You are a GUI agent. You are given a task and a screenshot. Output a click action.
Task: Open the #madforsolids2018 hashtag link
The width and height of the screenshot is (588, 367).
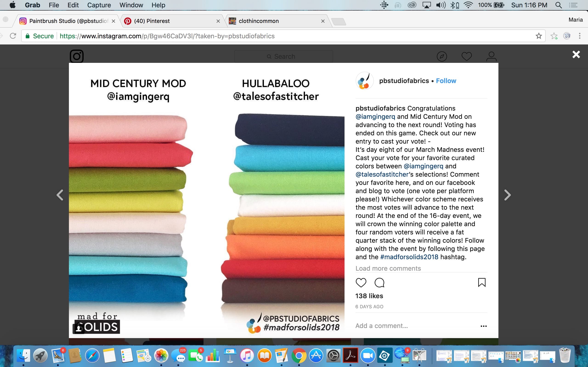point(409,257)
